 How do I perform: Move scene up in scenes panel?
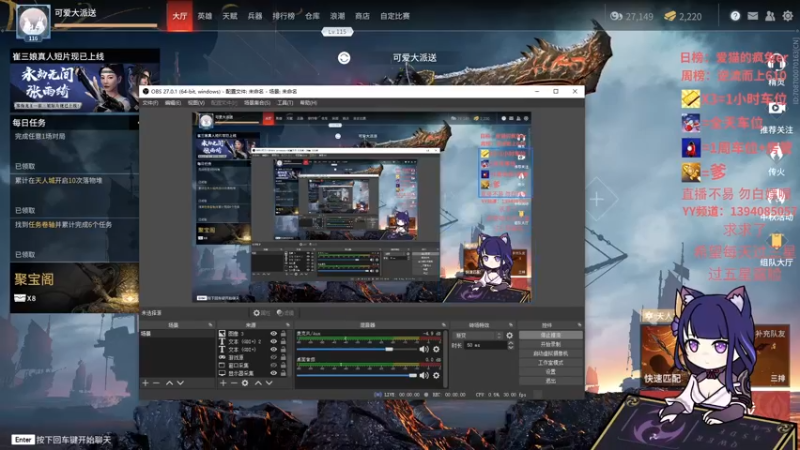169,383
